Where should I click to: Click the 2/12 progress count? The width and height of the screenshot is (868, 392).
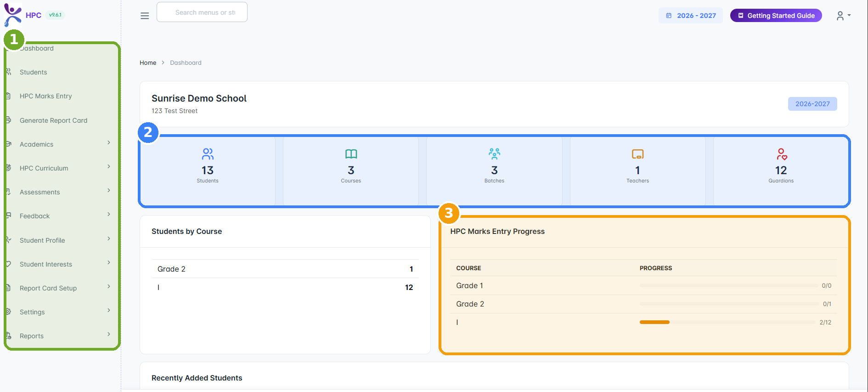[x=825, y=322]
